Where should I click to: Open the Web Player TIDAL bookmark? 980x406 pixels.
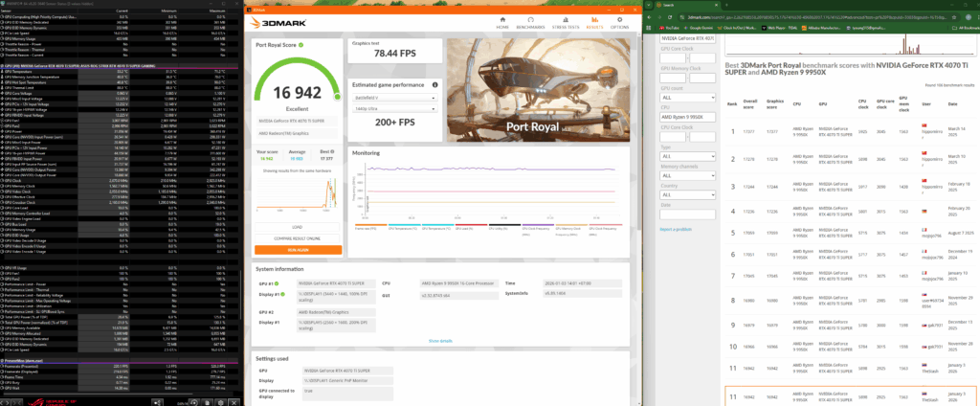tap(779, 28)
